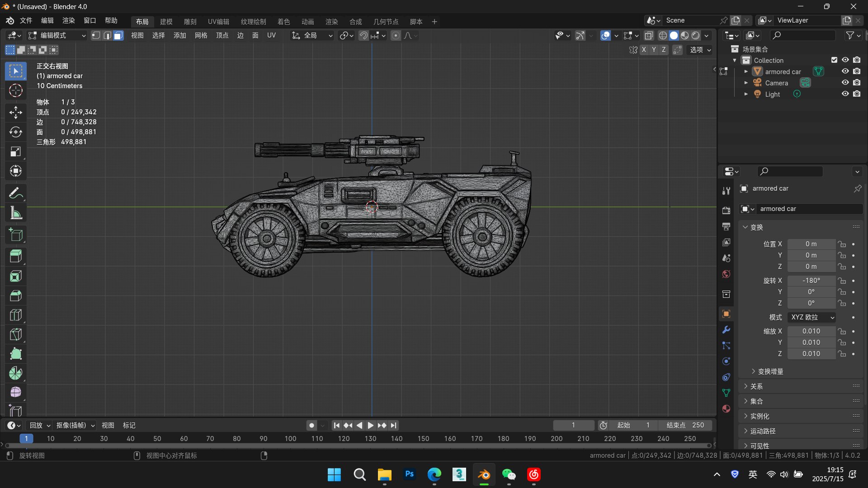Screen dimensions: 868x488
Task: Toggle X-ray display in viewport header
Action: [x=649, y=35]
